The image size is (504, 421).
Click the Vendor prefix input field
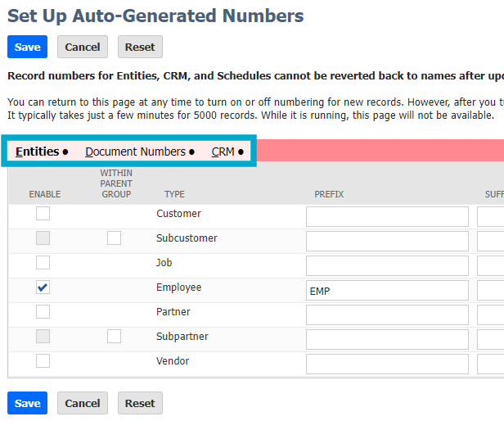pyautogui.click(x=387, y=364)
